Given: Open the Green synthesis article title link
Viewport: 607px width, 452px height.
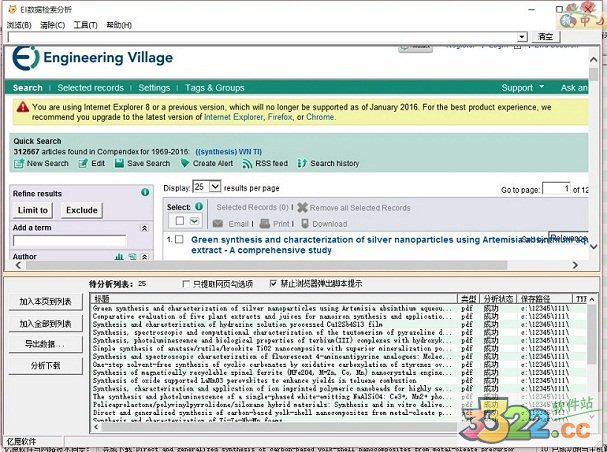Looking at the screenshot, I should click(x=389, y=245).
